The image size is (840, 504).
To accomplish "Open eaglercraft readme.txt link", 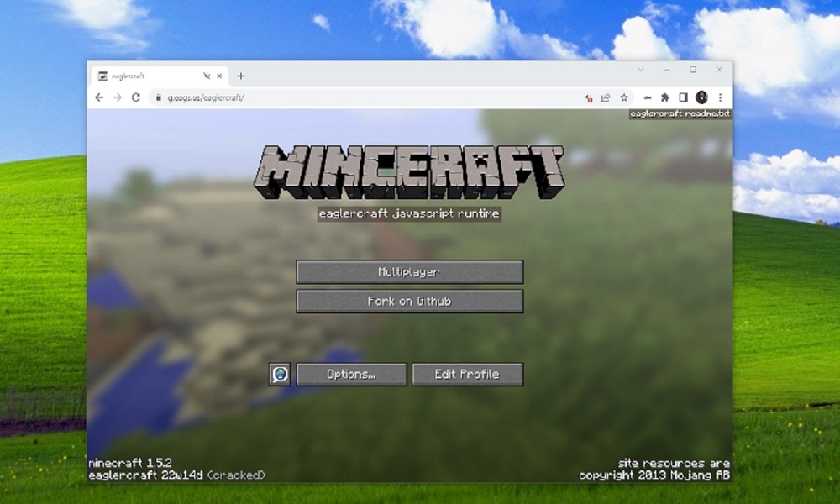I will click(x=680, y=113).
